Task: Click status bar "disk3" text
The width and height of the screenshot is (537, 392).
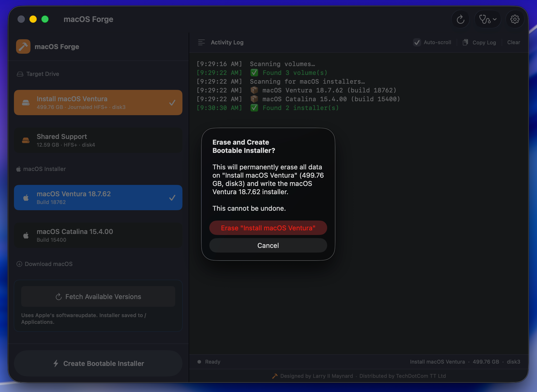Action: point(513,362)
